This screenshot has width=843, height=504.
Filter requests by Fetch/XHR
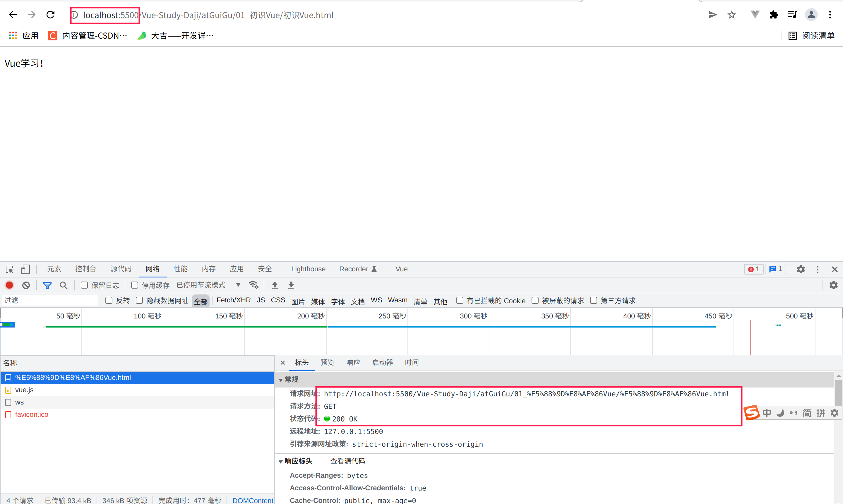click(x=233, y=300)
